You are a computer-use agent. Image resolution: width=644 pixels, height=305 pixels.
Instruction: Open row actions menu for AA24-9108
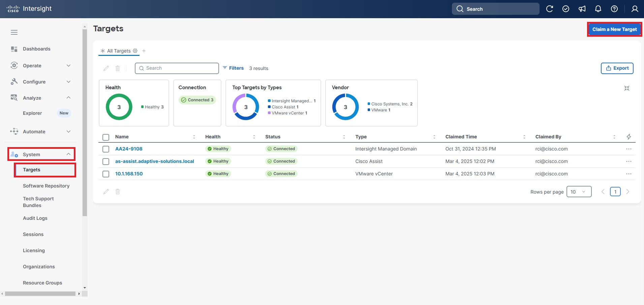629,149
